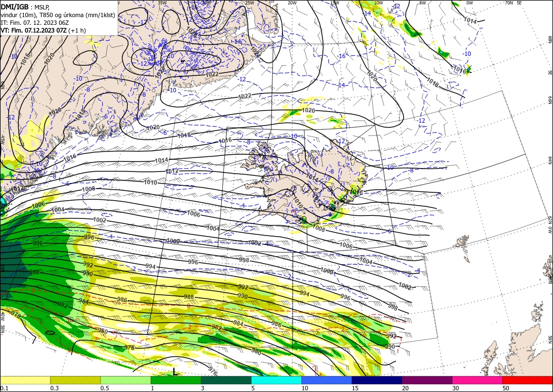Click the 35W longitude label
This screenshot has height=392, width=553.
tap(162, 3)
